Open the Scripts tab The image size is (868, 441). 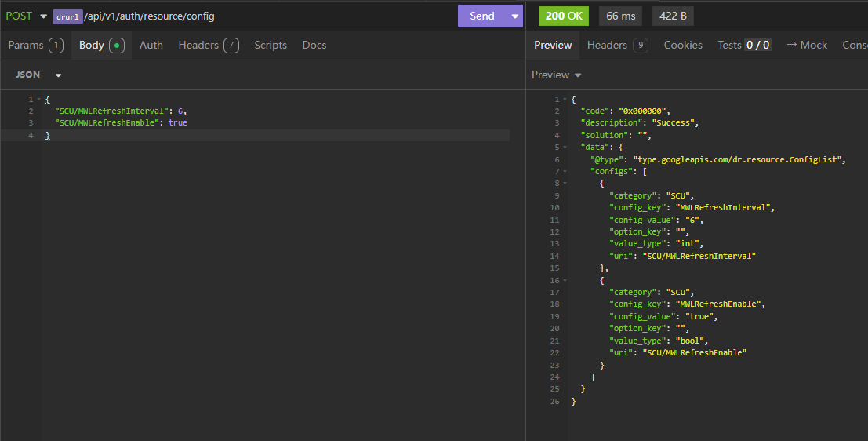pos(271,45)
